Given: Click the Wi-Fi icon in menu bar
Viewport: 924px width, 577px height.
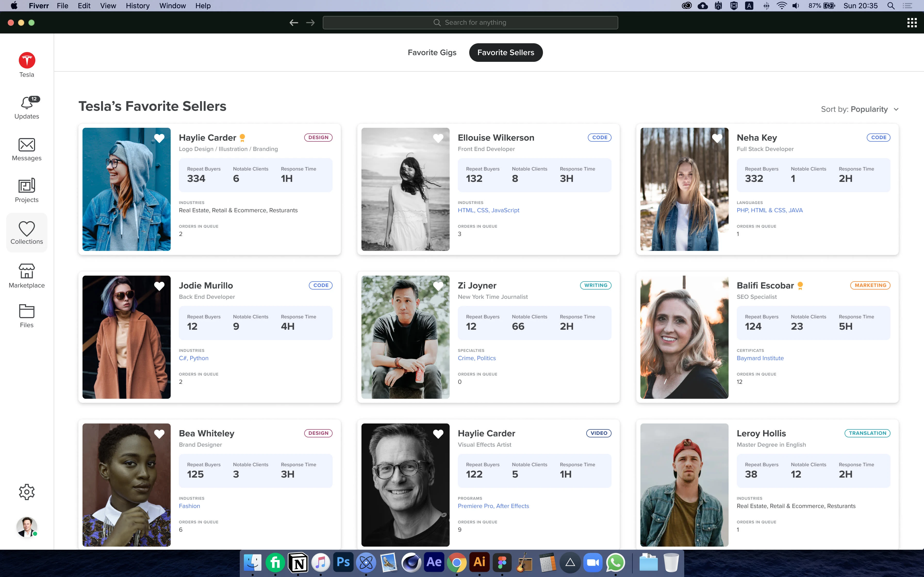Looking at the screenshot, I should tap(781, 5).
